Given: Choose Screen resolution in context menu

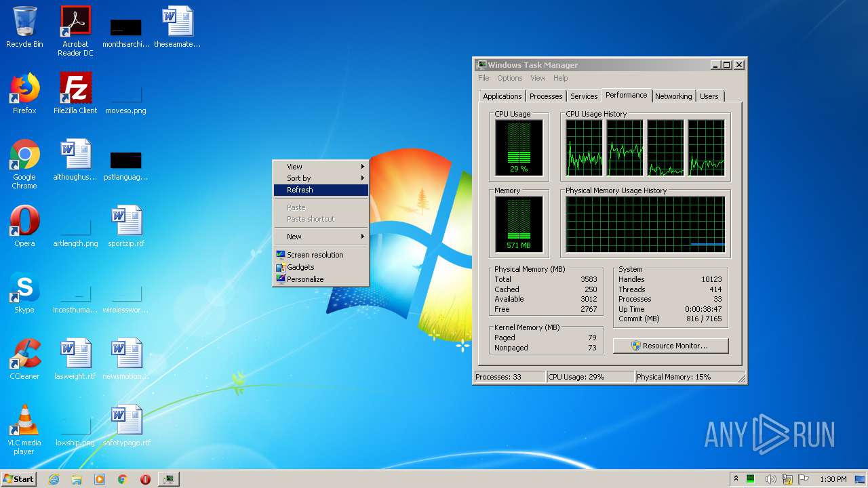Looking at the screenshot, I should [321, 255].
